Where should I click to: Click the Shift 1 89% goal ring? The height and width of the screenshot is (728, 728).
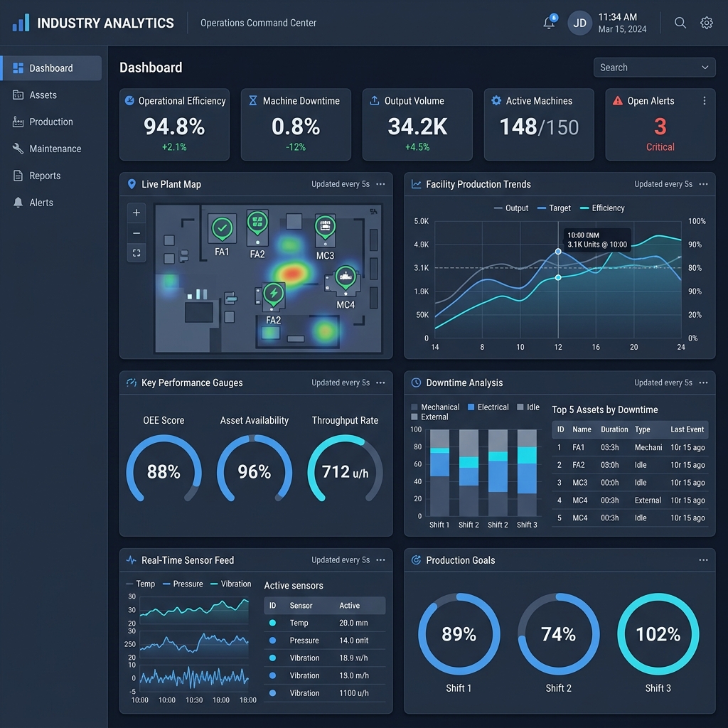pos(459,633)
